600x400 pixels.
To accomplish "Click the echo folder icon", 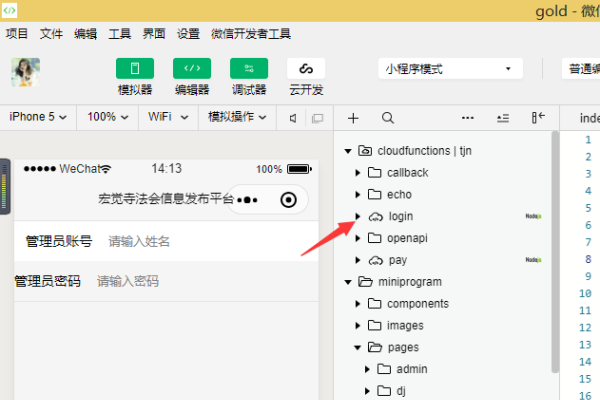I will click(375, 194).
